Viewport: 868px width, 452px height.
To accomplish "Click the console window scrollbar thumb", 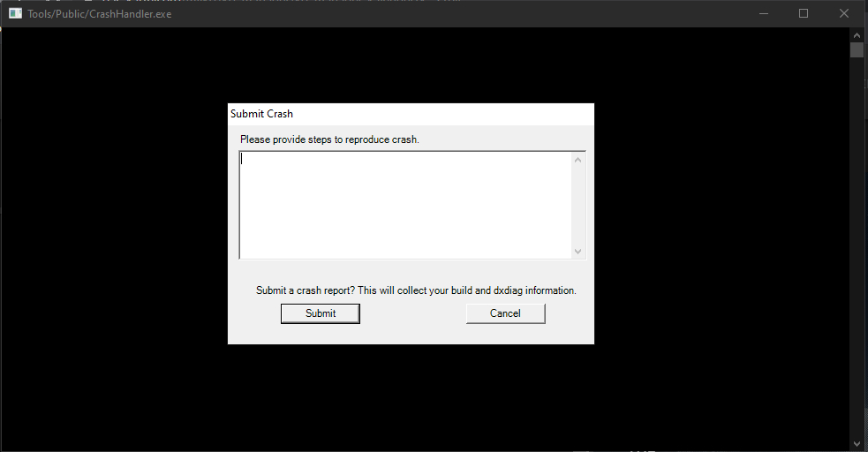I will pos(857,49).
